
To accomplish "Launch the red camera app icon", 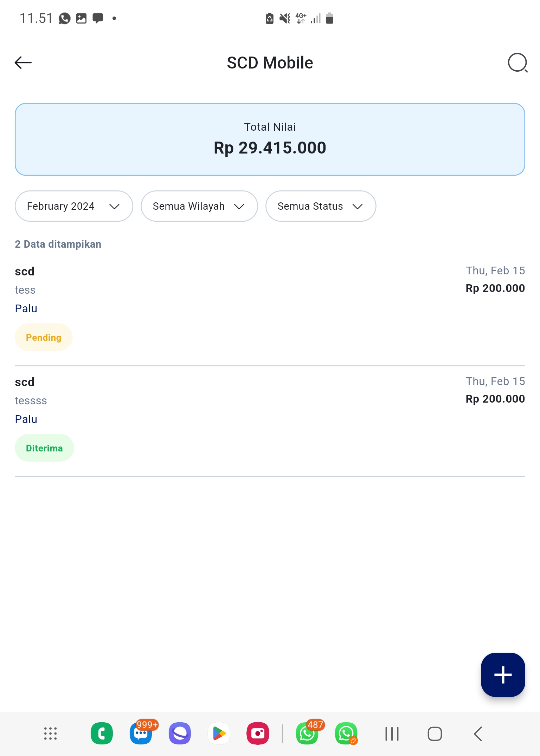I will 258,734.
